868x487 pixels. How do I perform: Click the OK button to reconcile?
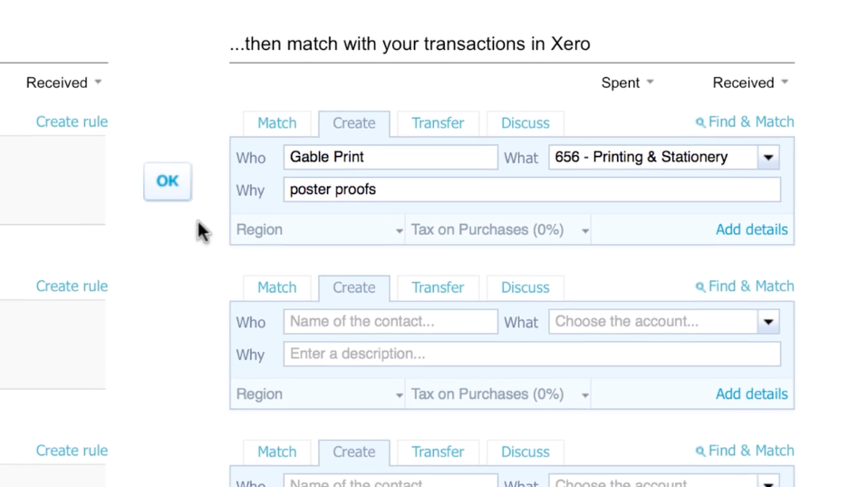coord(168,181)
